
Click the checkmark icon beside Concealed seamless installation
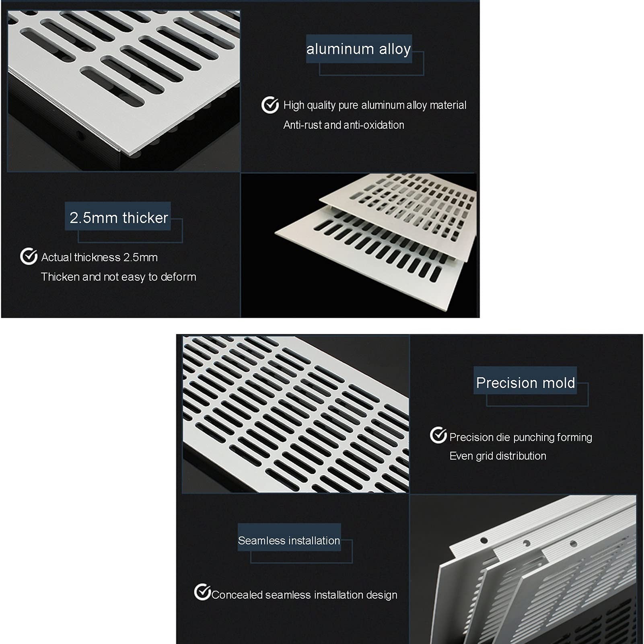click(202, 592)
